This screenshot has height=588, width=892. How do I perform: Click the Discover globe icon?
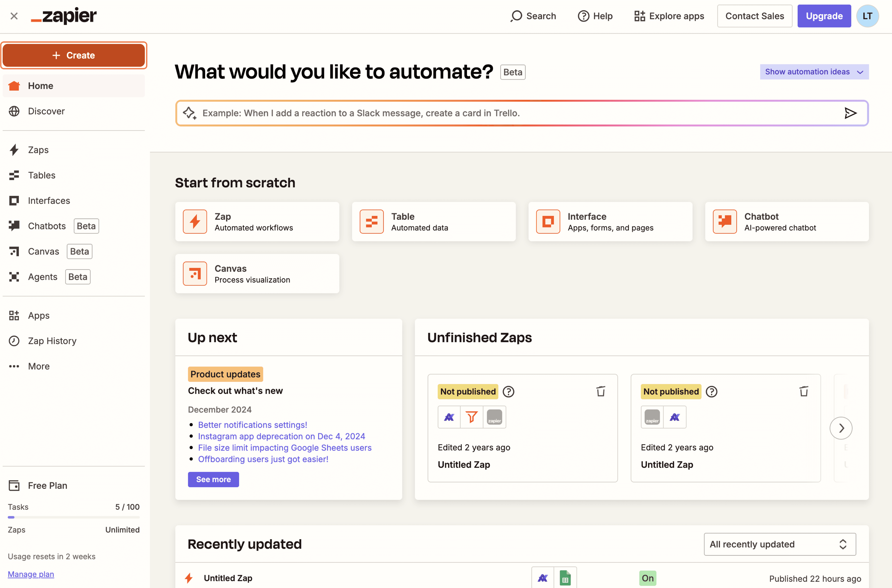click(14, 111)
